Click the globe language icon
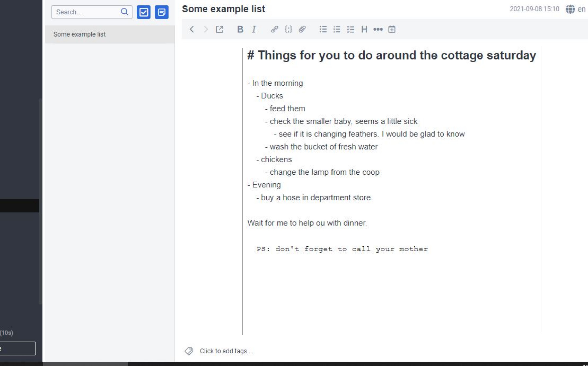 570,9
